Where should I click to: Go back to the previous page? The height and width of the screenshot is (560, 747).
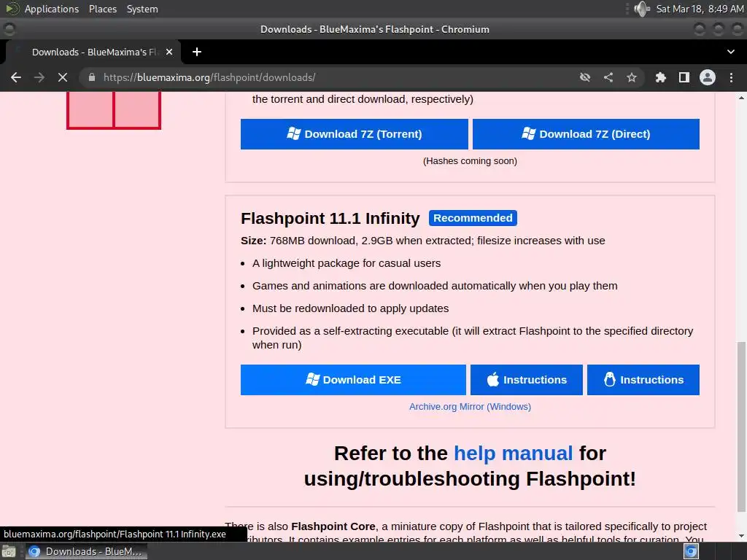click(16, 77)
